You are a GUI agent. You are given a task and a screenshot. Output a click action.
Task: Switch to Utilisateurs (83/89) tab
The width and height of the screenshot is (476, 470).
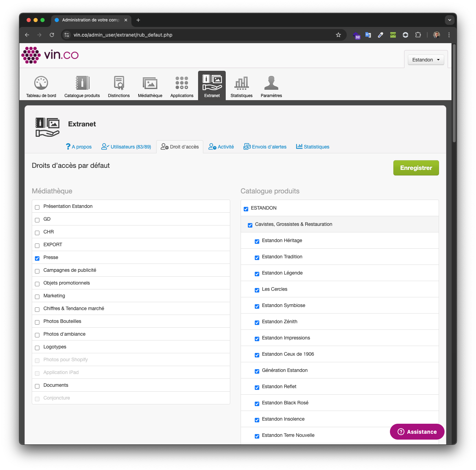point(126,147)
